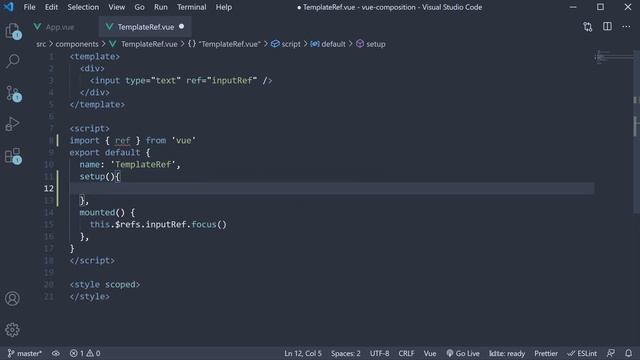
Task: Expand the src breadcrumb
Action: (41, 44)
